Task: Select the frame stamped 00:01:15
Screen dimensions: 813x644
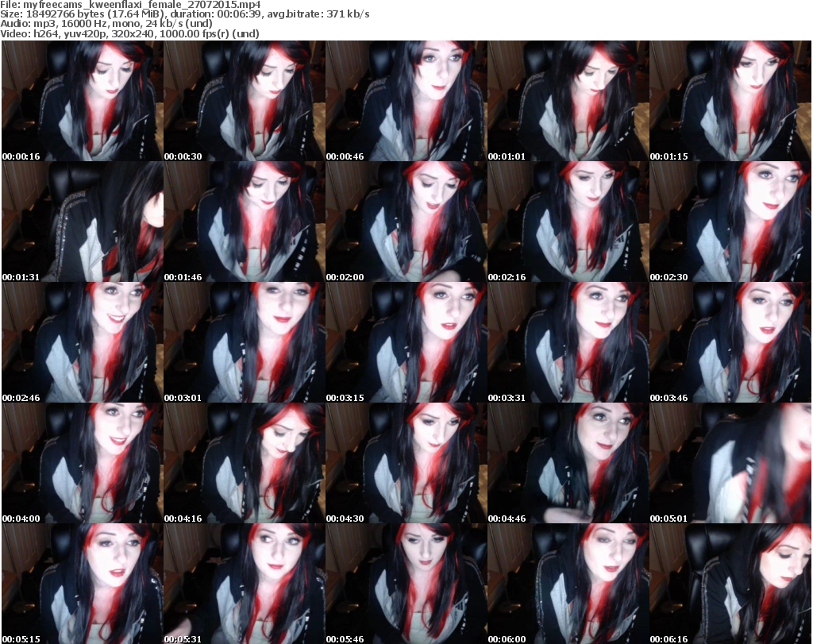Action: point(730,101)
